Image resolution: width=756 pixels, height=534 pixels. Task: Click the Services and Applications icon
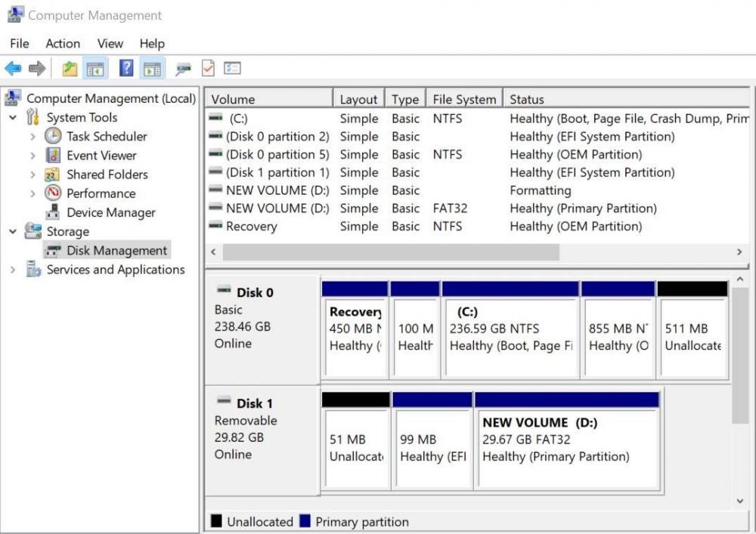coord(33,269)
